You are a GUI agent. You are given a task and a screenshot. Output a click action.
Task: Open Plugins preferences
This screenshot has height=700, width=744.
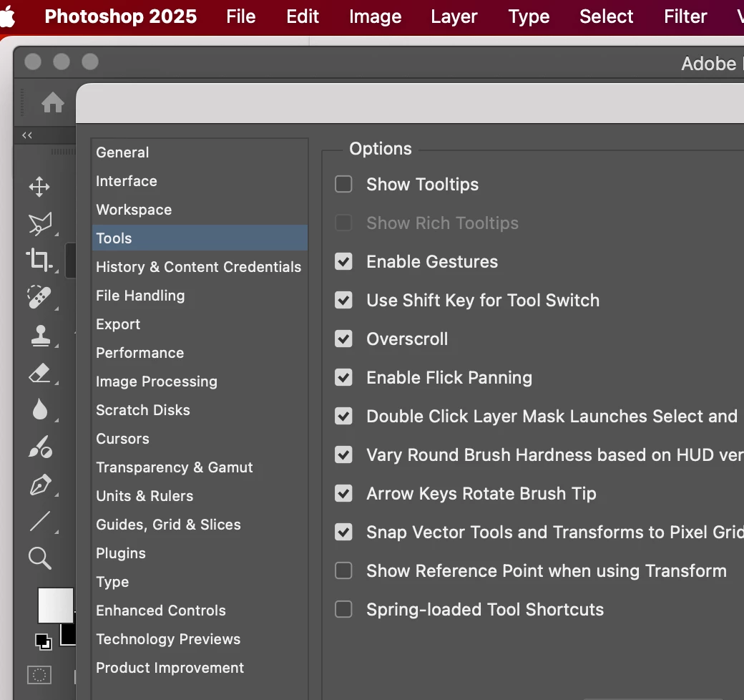click(x=200, y=553)
